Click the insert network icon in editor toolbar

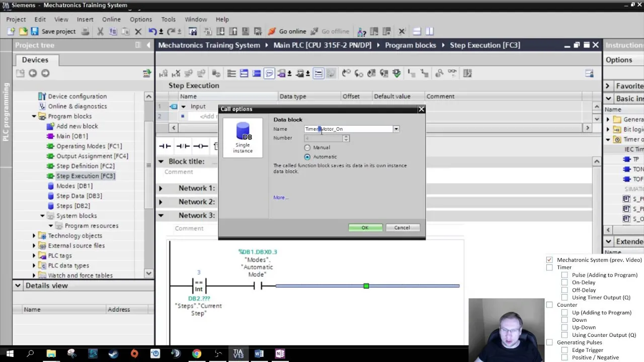(x=164, y=73)
